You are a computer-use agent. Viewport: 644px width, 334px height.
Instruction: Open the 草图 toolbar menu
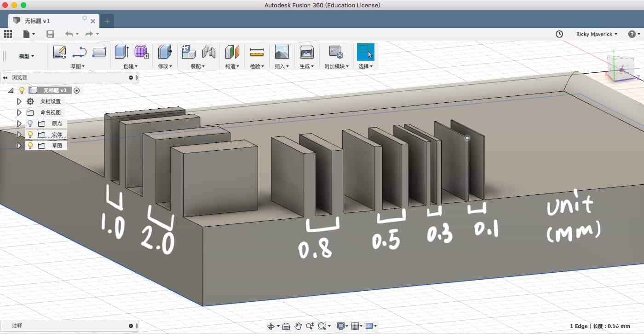78,66
